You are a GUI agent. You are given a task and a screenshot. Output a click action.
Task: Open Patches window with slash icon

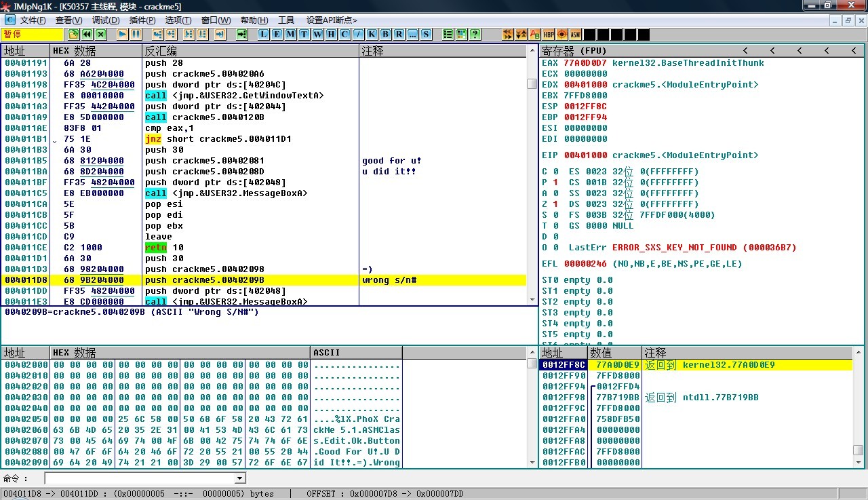click(359, 34)
